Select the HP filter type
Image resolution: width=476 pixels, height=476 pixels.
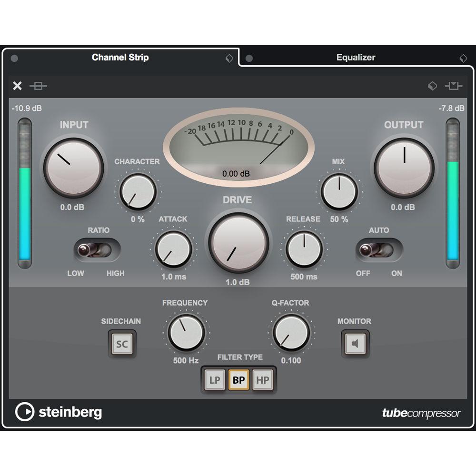pyautogui.click(x=264, y=380)
